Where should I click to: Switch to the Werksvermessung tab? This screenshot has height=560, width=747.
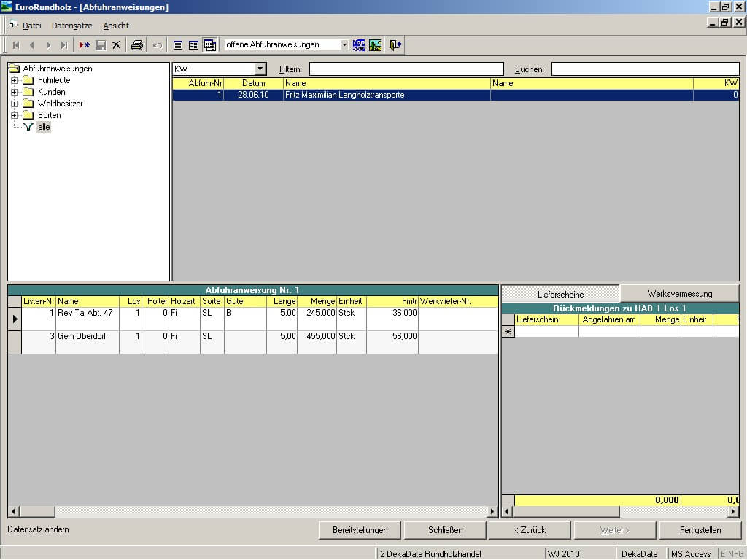[680, 294]
